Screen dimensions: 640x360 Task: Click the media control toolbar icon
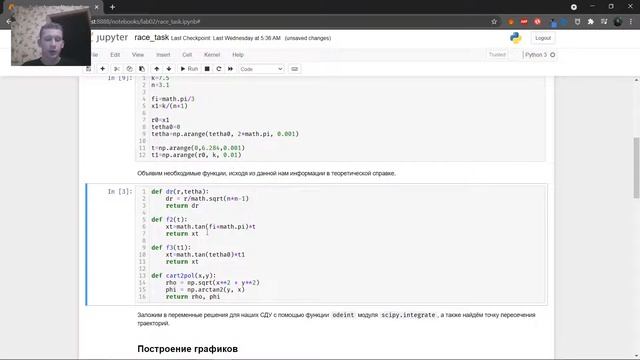point(604,22)
